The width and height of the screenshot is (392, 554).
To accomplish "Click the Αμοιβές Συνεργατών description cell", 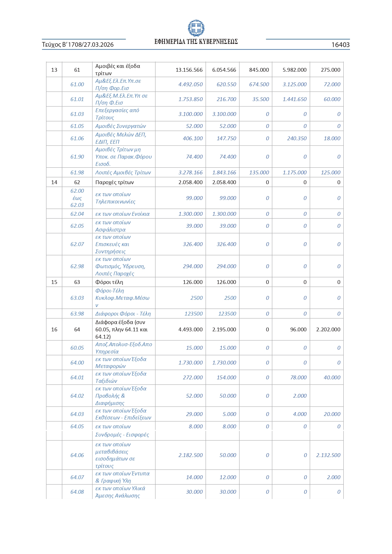I will click(x=120, y=126).
